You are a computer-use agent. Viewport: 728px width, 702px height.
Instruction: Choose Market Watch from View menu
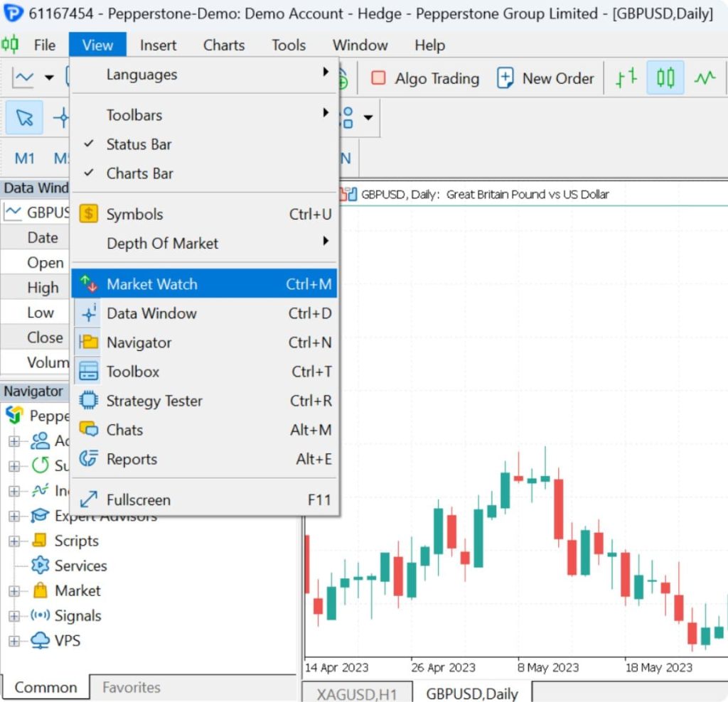point(204,284)
